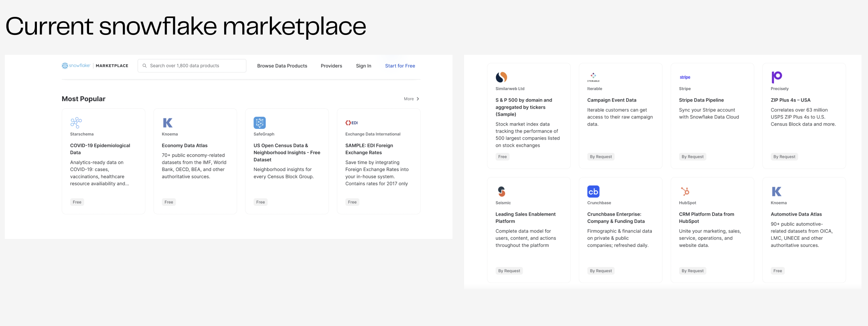The image size is (868, 326).
Task: Focus the Search over 1,800 data products field
Action: tap(192, 65)
